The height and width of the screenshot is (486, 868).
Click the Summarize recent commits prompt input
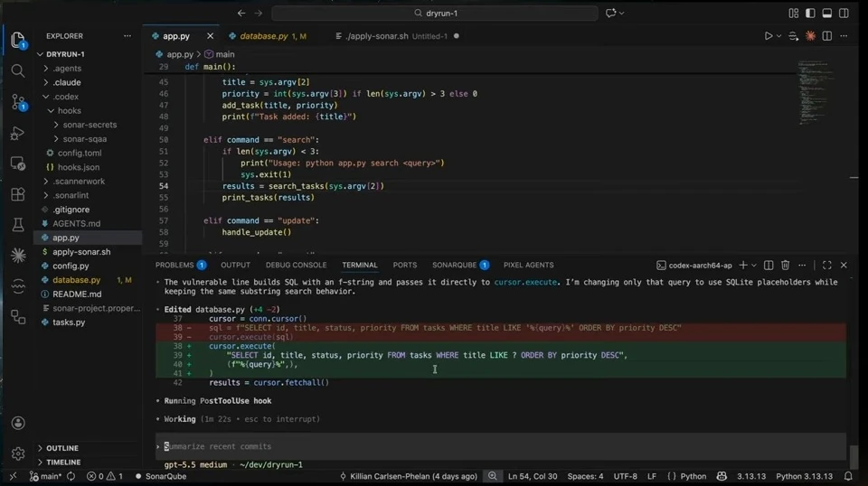(x=501, y=446)
